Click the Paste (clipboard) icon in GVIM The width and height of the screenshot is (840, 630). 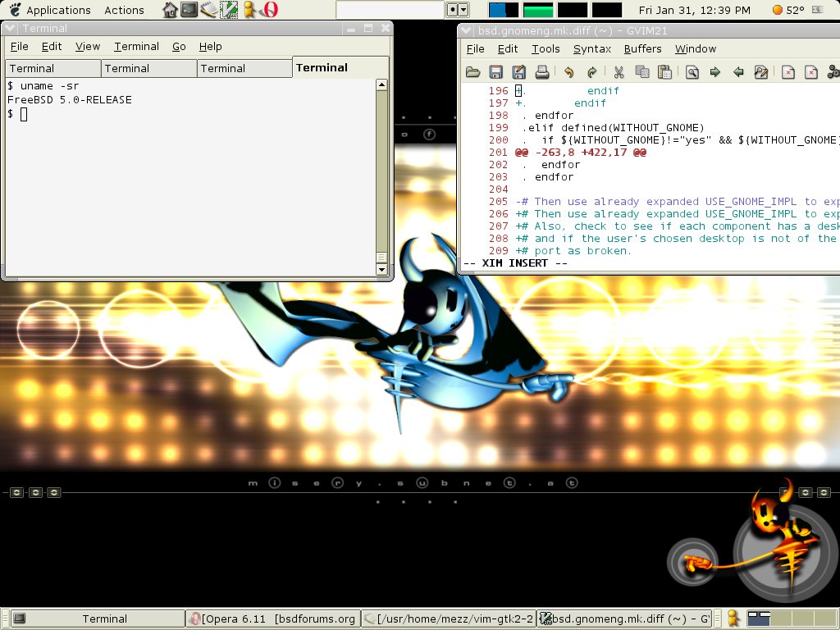664,72
